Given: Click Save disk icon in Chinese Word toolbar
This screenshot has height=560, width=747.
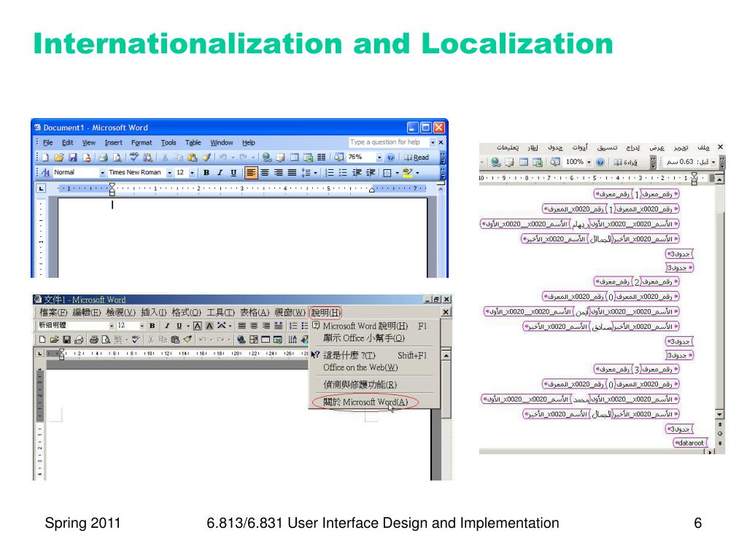Looking at the screenshot, I should coord(66,340).
